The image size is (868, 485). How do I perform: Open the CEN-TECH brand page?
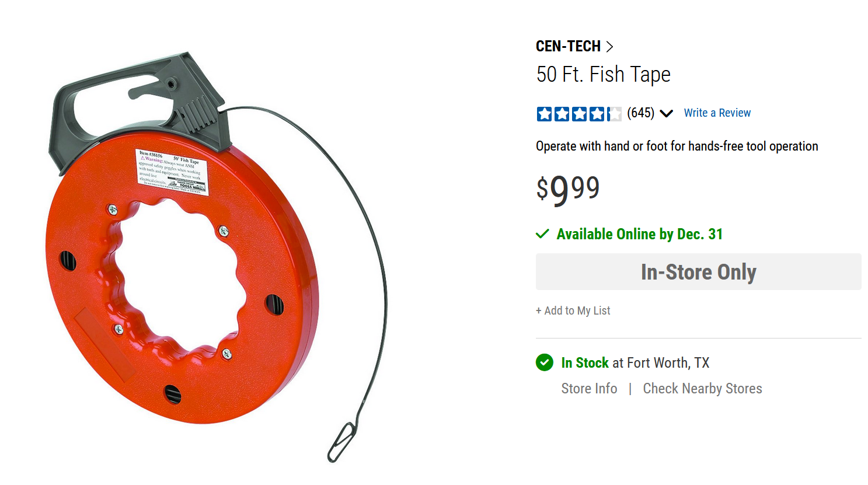point(568,46)
